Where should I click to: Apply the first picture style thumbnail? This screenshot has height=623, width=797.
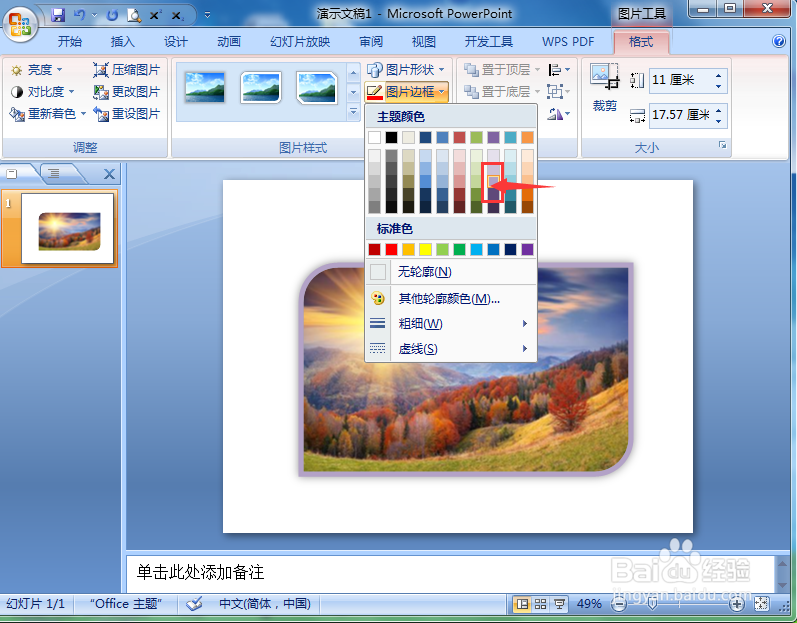tap(205, 88)
